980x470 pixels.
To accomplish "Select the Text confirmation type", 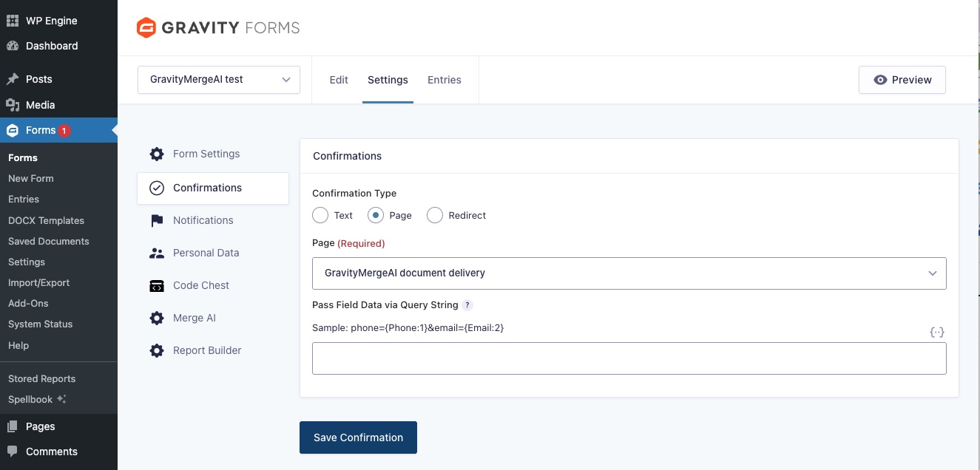I will [x=320, y=216].
